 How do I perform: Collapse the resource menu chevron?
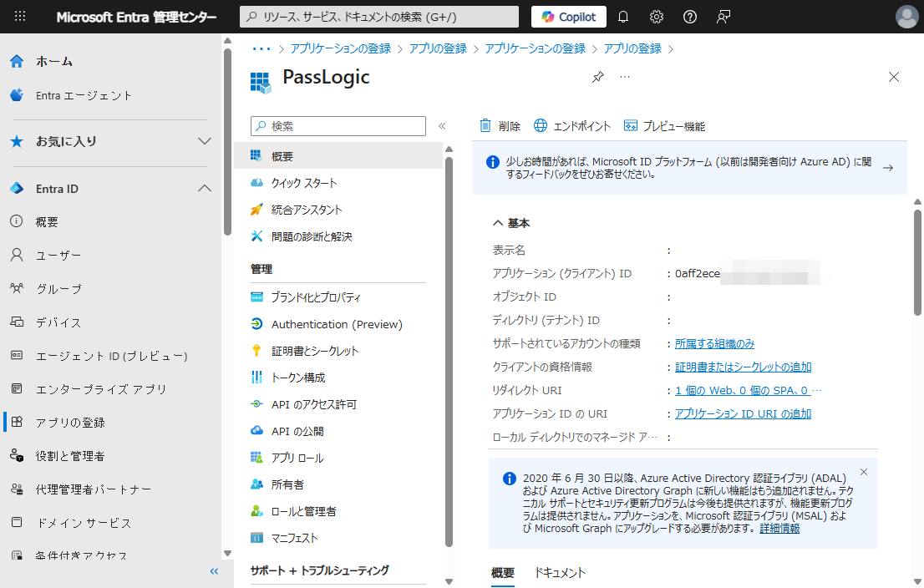[x=442, y=126]
